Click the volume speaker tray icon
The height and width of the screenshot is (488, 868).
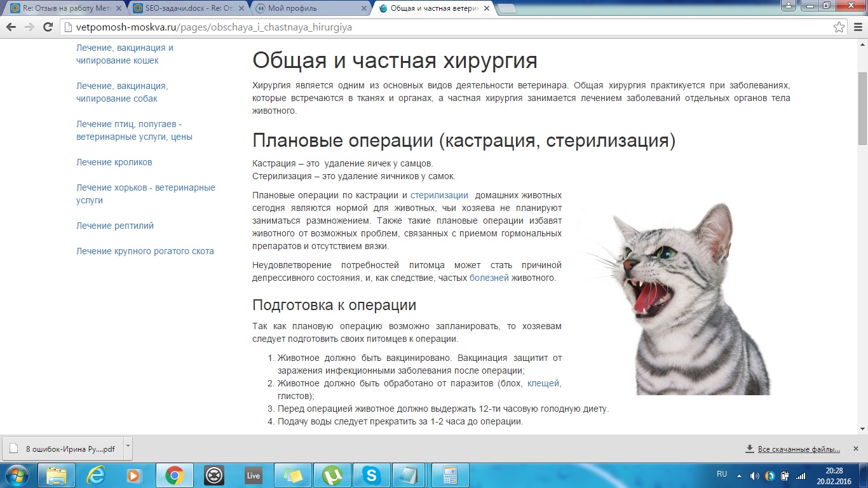755,475
